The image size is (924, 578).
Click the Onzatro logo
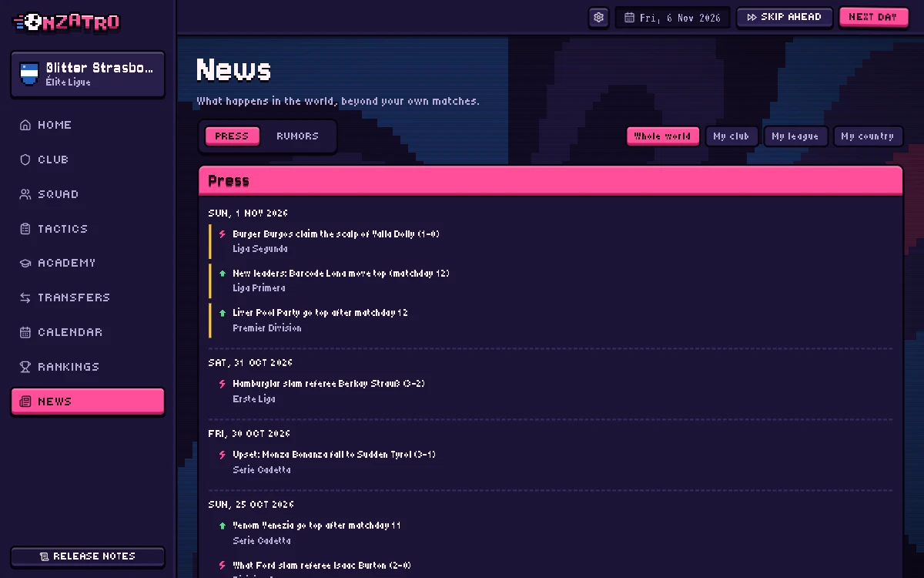click(x=67, y=22)
